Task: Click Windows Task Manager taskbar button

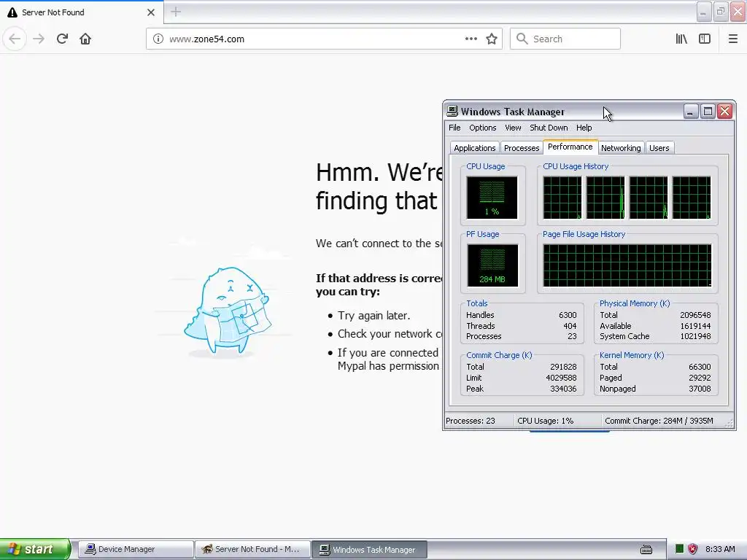Action: click(369, 550)
